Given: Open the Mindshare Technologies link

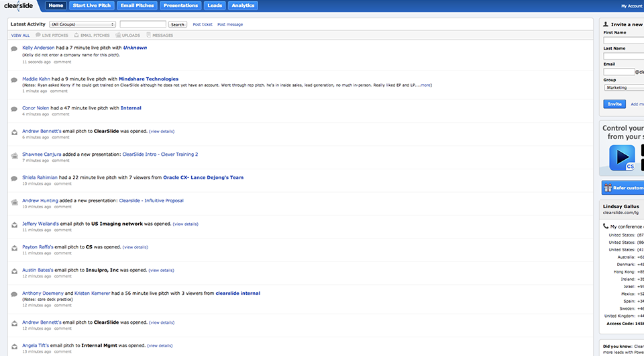Looking at the screenshot, I should tap(149, 79).
